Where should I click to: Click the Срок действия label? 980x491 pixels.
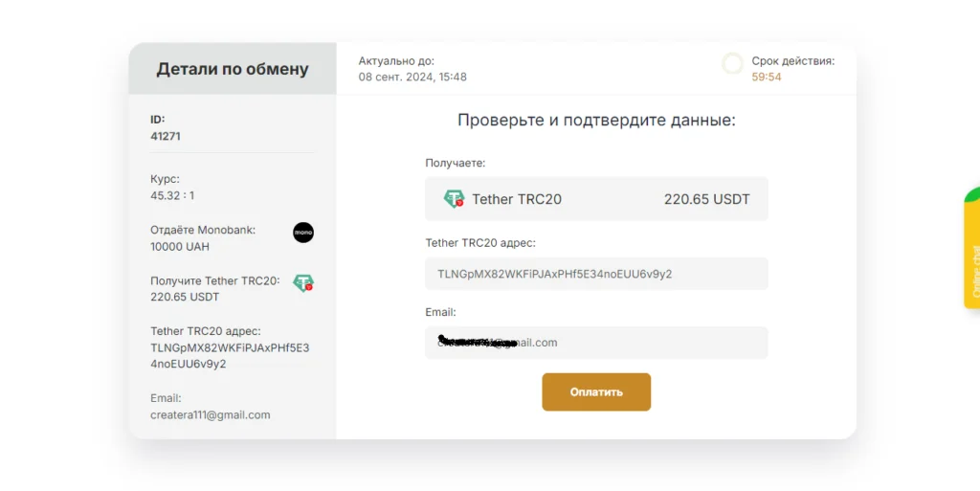[793, 61]
